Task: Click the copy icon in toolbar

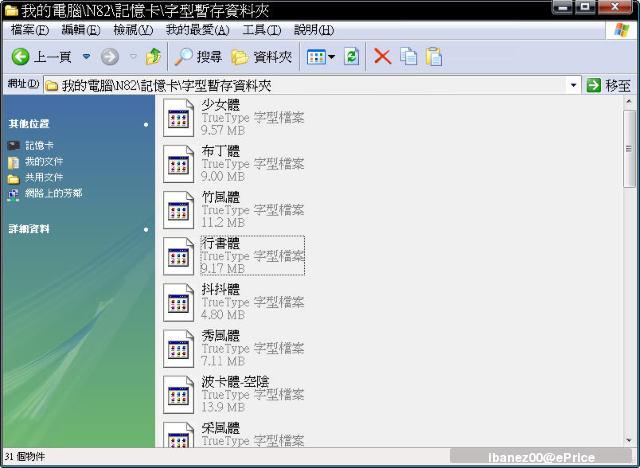Action: pyautogui.click(x=409, y=57)
